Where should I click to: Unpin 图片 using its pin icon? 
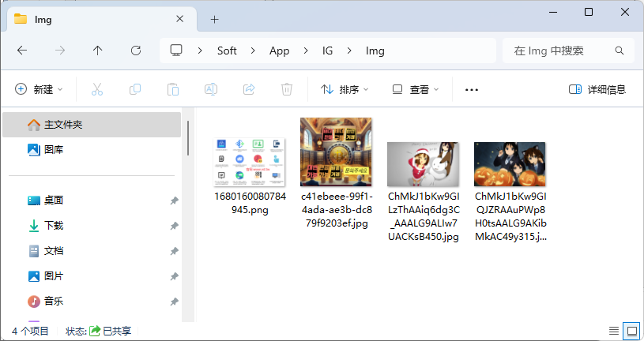click(174, 276)
